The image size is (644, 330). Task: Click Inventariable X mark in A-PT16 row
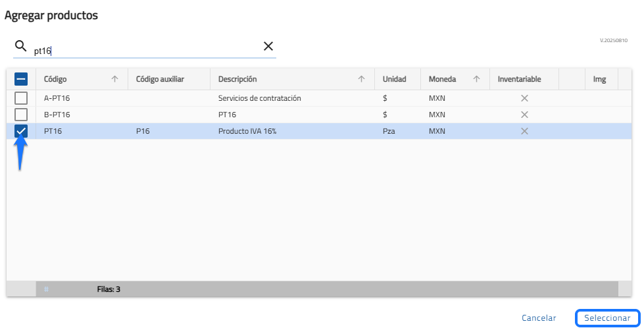tap(524, 98)
